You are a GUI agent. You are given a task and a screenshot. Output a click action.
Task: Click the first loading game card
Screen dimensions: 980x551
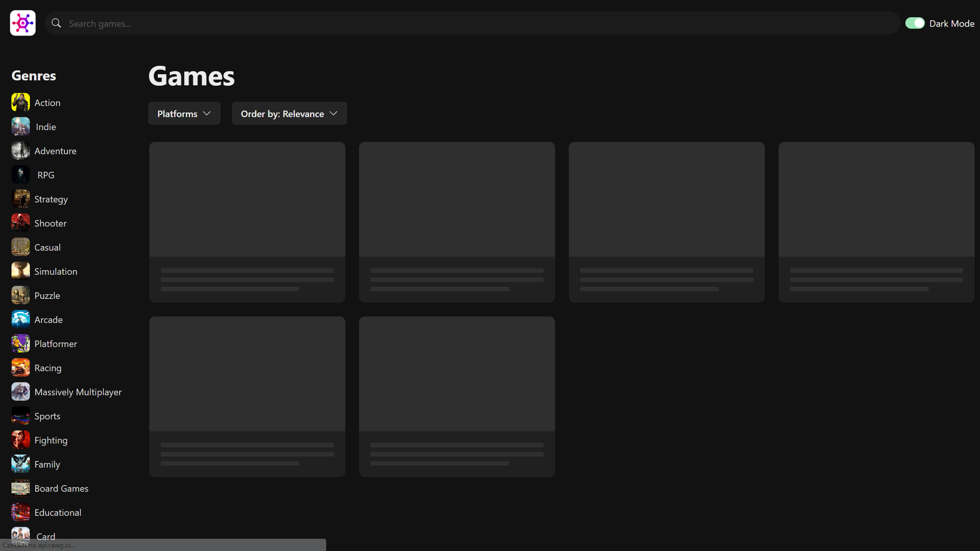point(247,222)
